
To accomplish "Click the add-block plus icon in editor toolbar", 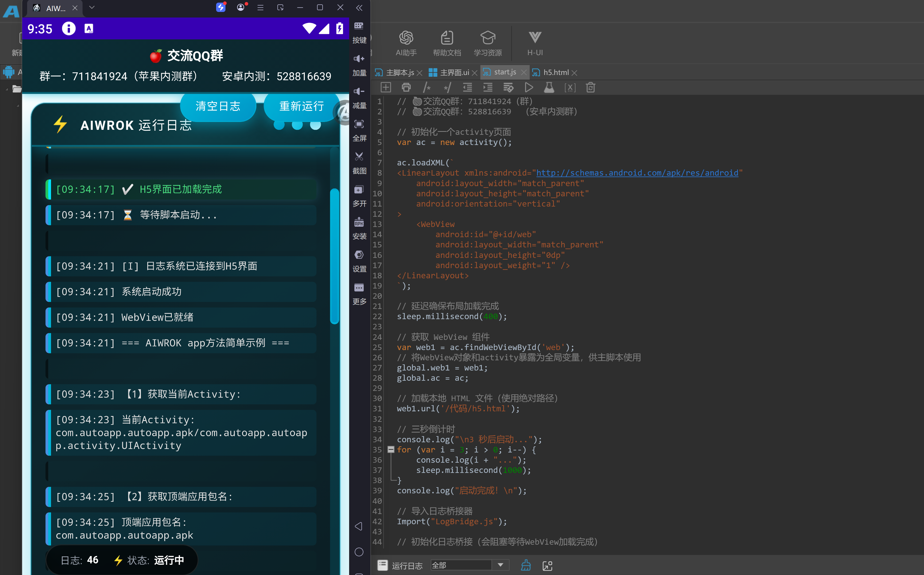I will [x=386, y=88].
